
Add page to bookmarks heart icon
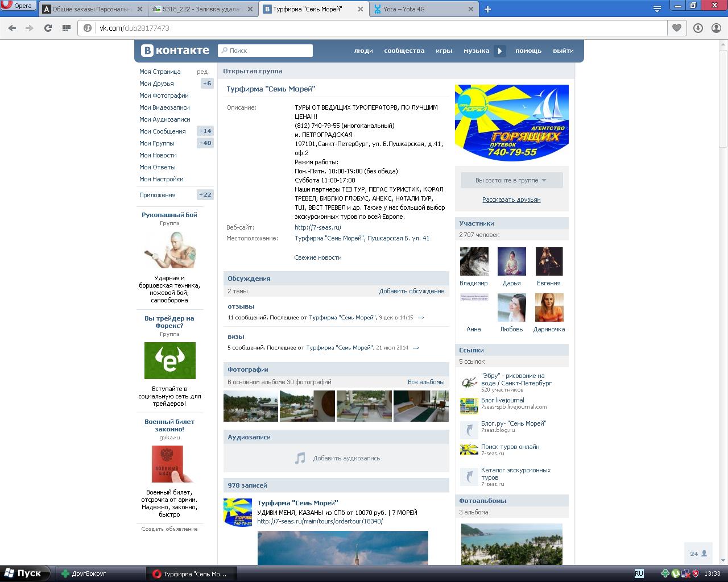677,28
